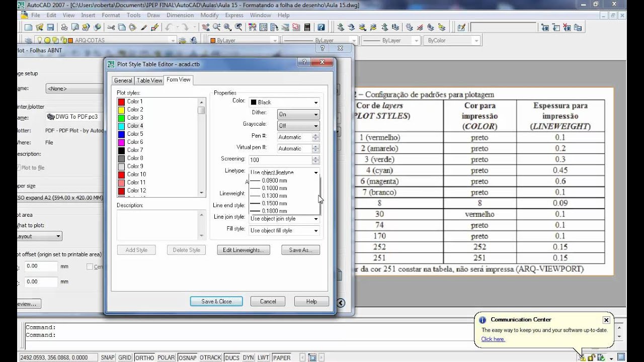Click Cancel in the Plot Style Table Editor
The width and height of the screenshot is (644, 362).
268,301
